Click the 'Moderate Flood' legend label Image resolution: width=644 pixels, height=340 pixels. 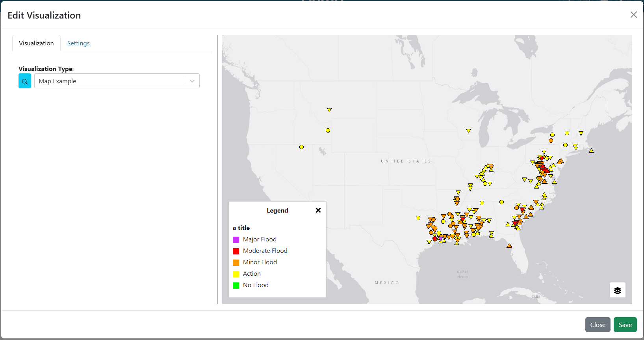[265, 251]
